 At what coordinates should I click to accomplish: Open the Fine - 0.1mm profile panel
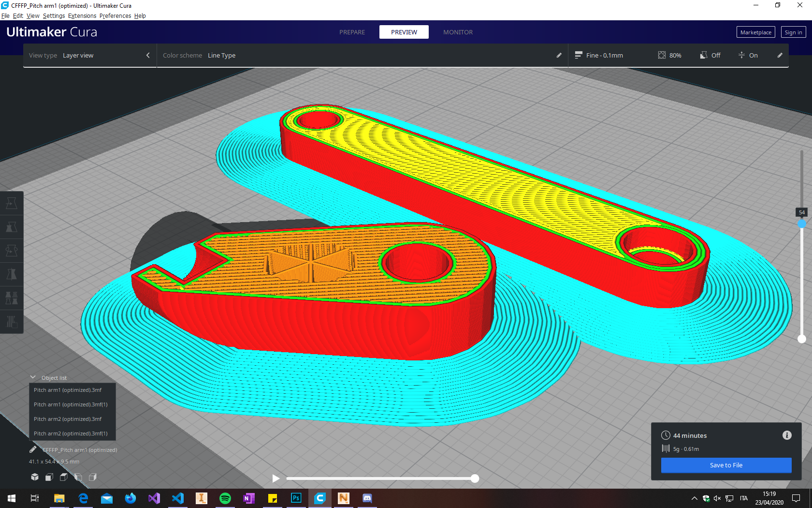pyautogui.click(x=599, y=55)
